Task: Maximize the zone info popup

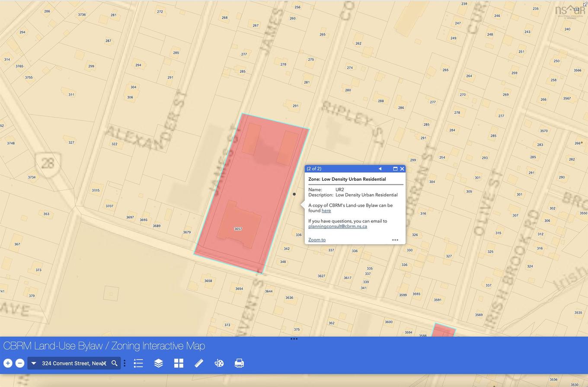Action: pos(395,169)
